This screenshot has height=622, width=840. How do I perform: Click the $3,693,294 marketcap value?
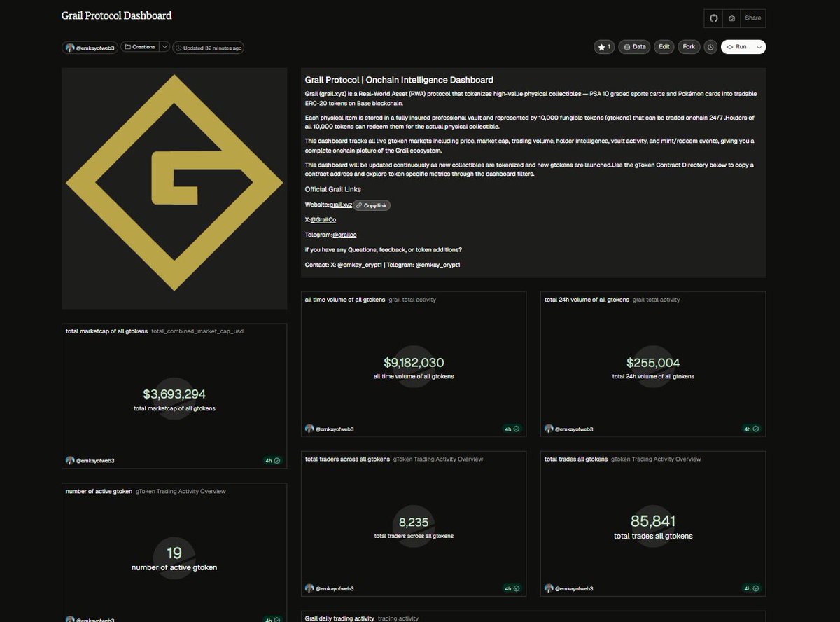tap(174, 394)
